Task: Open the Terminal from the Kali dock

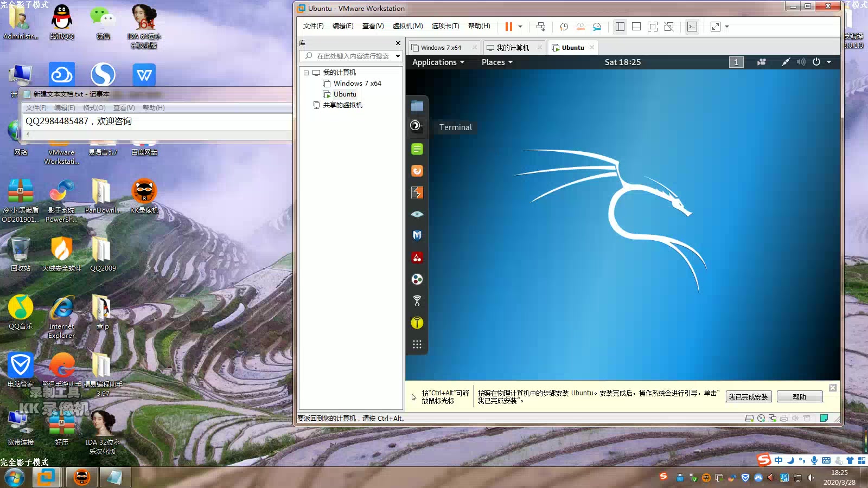Action: 417,126
